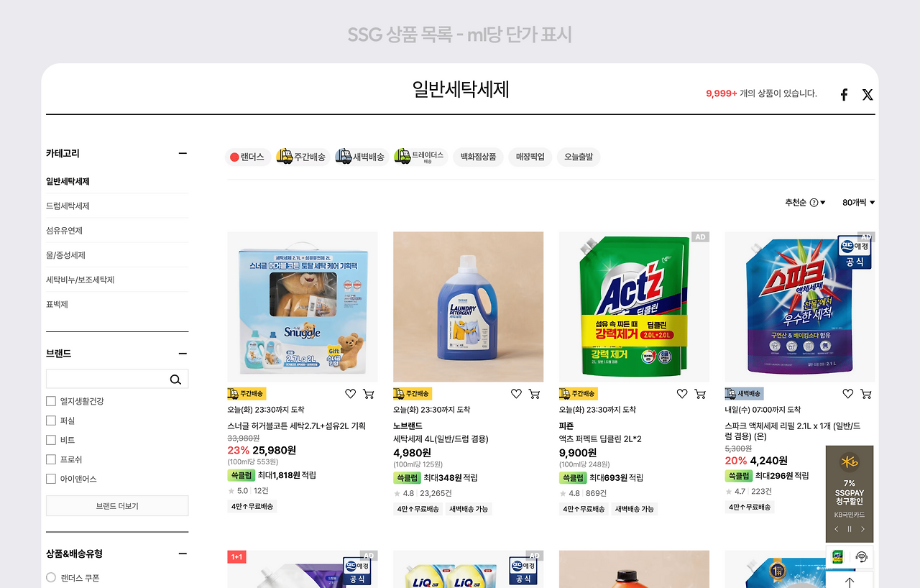Open the customer chat support icon
Viewport: 920px width, 588px height.
click(x=861, y=557)
